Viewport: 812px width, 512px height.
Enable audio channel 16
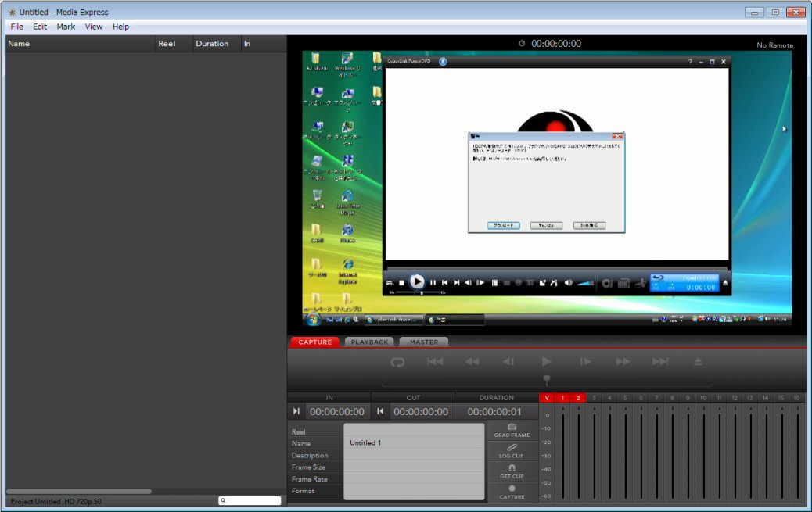[796, 398]
